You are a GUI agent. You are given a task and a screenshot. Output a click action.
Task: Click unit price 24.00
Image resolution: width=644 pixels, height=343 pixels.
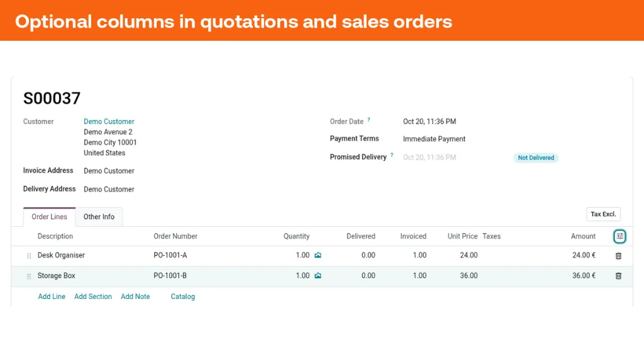click(x=469, y=255)
